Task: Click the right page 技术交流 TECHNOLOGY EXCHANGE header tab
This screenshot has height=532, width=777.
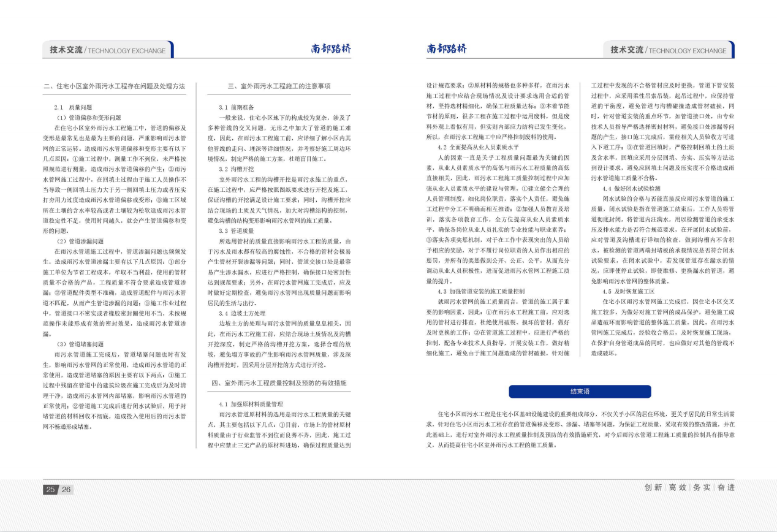Action: 669,50
